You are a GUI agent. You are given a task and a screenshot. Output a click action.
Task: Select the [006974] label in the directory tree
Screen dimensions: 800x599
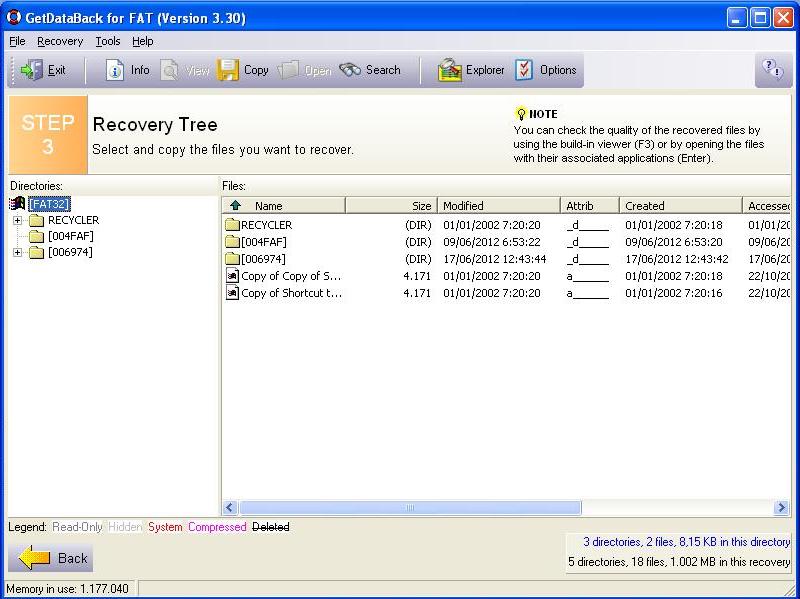point(70,253)
